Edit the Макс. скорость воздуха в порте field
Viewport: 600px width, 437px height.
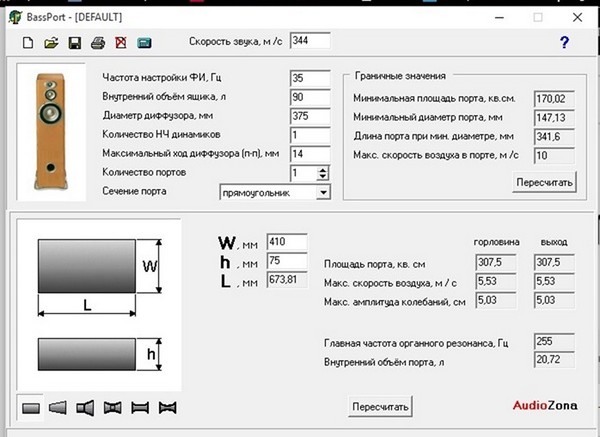point(554,156)
